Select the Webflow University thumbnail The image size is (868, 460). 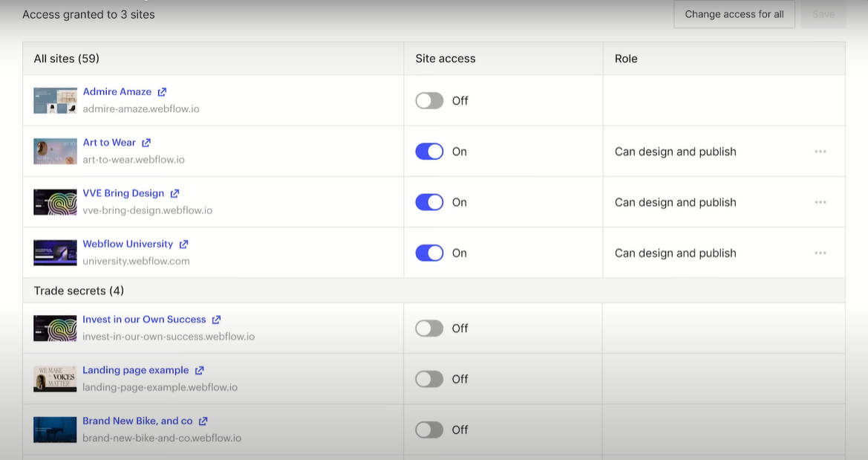pyautogui.click(x=55, y=253)
